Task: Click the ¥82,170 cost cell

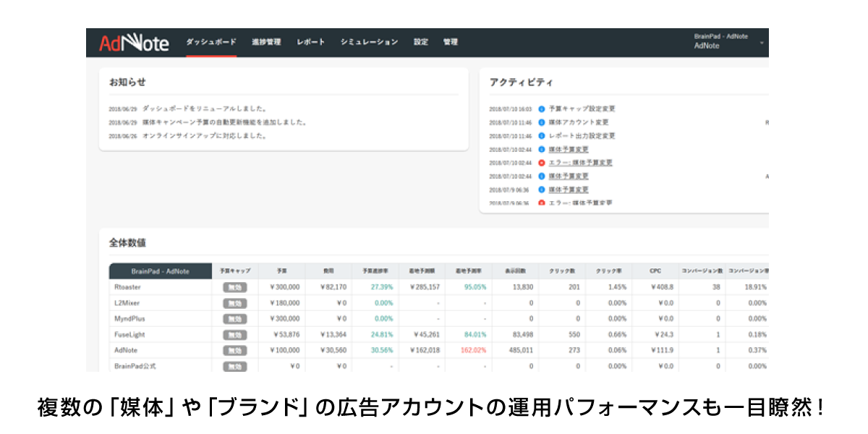Action: (x=332, y=287)
